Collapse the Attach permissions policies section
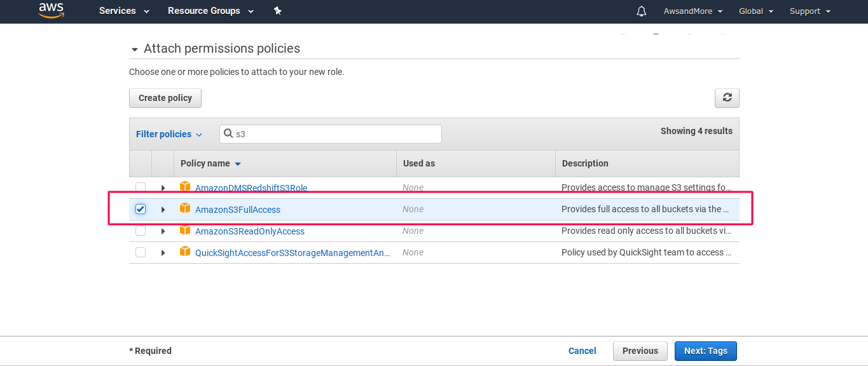This screenshot has height=366, width=868. [x=134, y=50]
